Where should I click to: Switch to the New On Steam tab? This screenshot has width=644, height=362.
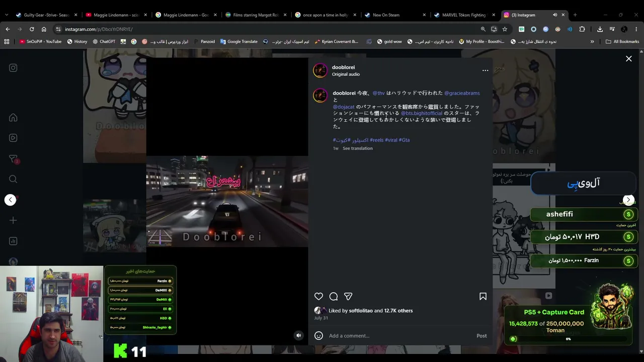click(396, 15)
